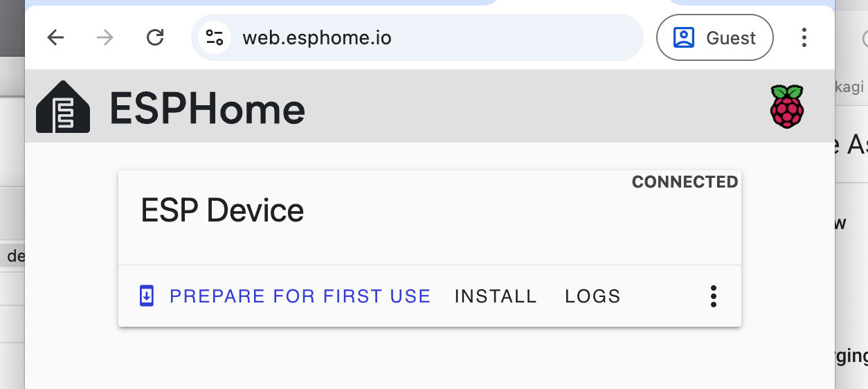
Task: Open Chrome's three-dot menu
Action: (x=804, y=37)
